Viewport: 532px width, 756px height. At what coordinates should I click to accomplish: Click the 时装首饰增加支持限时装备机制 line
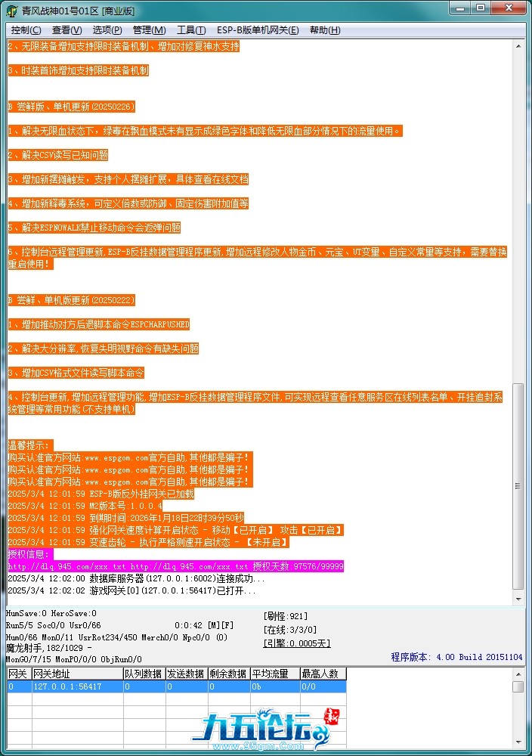[79, 70]
